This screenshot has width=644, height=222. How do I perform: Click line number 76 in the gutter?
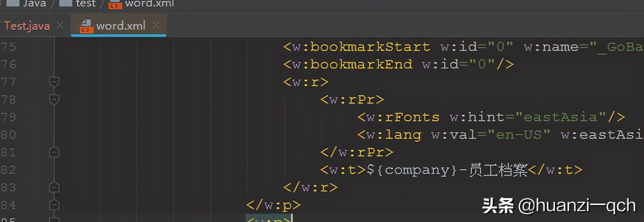click(8, 64)
